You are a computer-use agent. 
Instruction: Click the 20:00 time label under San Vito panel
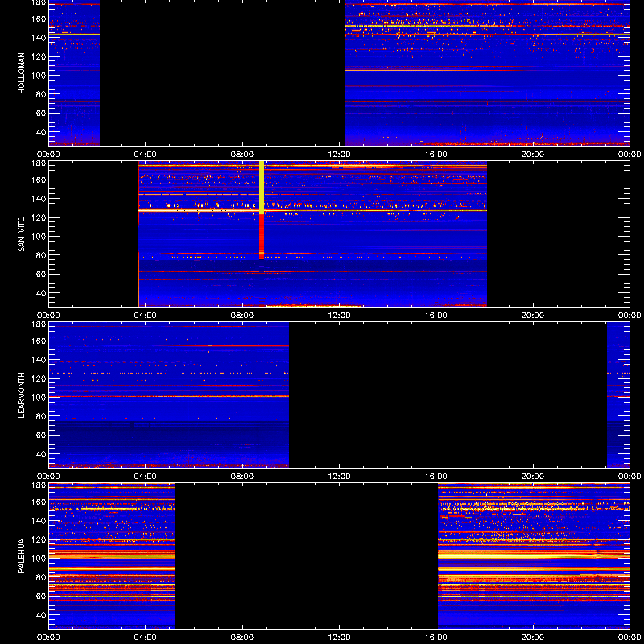[533, 316]
